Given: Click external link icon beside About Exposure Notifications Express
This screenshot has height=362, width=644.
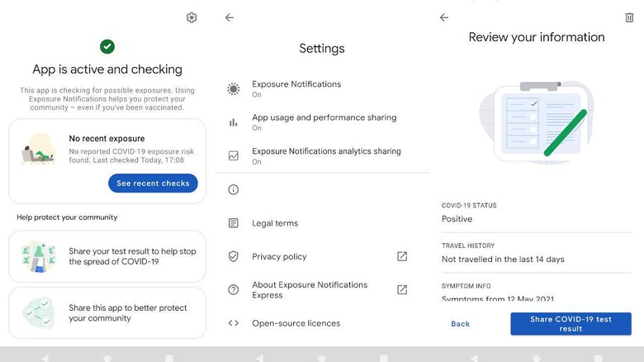Looking at the screenshot, I should [402, 289].
